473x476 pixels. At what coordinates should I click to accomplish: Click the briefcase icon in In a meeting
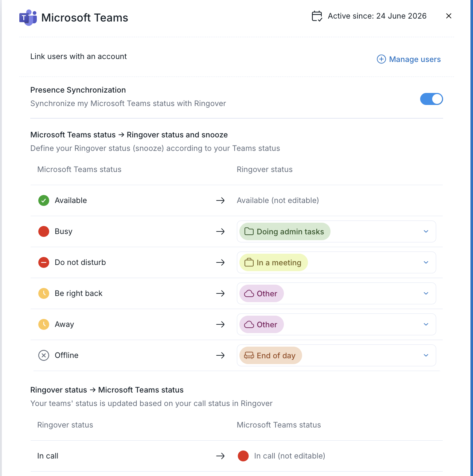tap(249, 262)
